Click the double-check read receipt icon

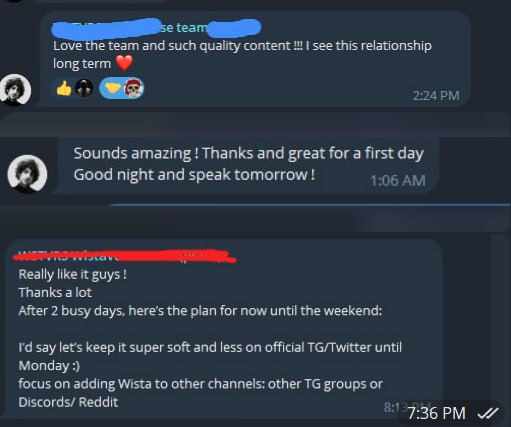coord(488,413)
